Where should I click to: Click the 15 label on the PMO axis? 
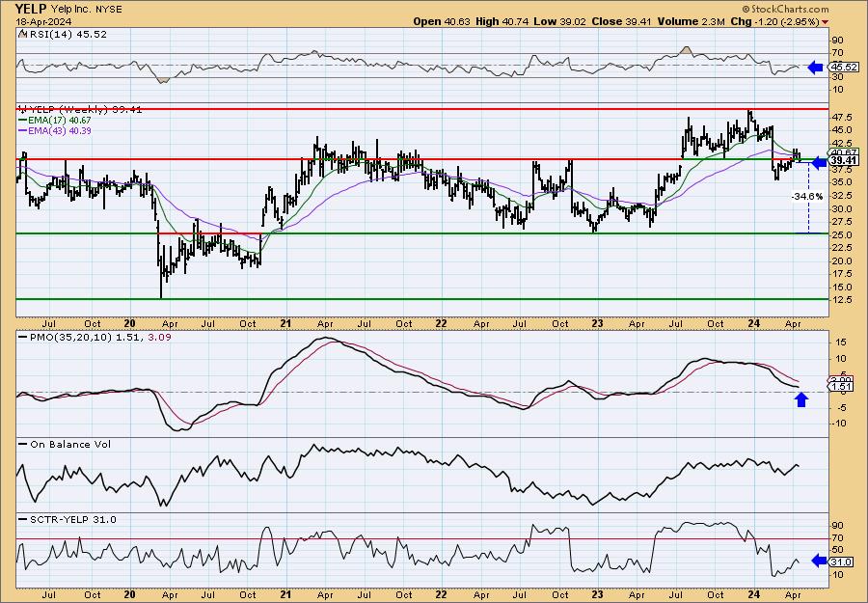839,343
